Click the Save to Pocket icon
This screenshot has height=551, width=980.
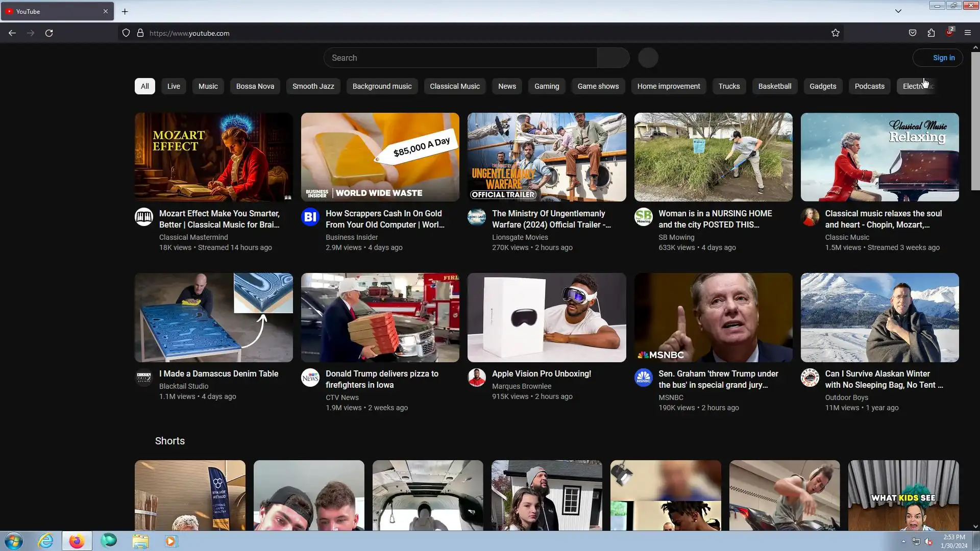coord(913,33)
